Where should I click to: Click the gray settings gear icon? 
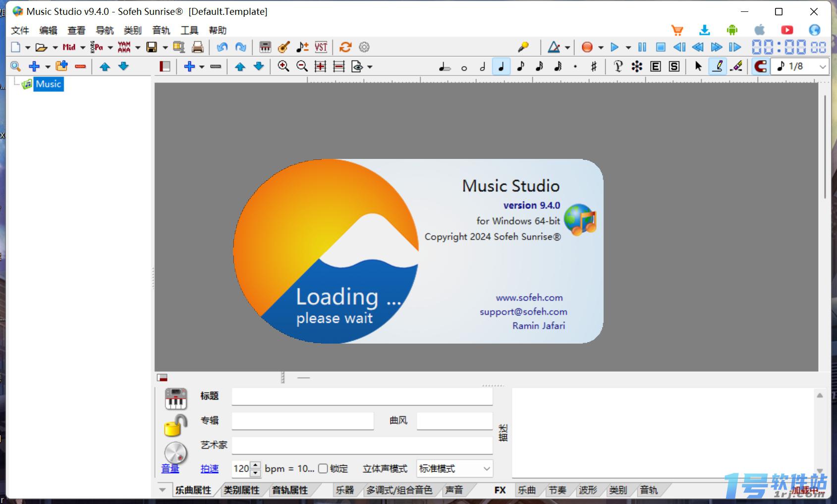[364, 47]
